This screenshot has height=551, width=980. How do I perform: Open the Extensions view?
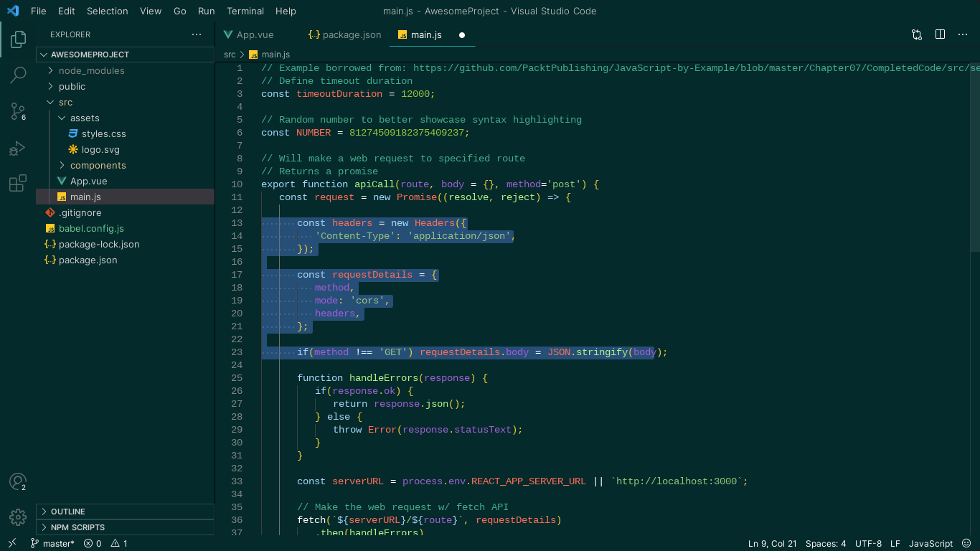18,184
